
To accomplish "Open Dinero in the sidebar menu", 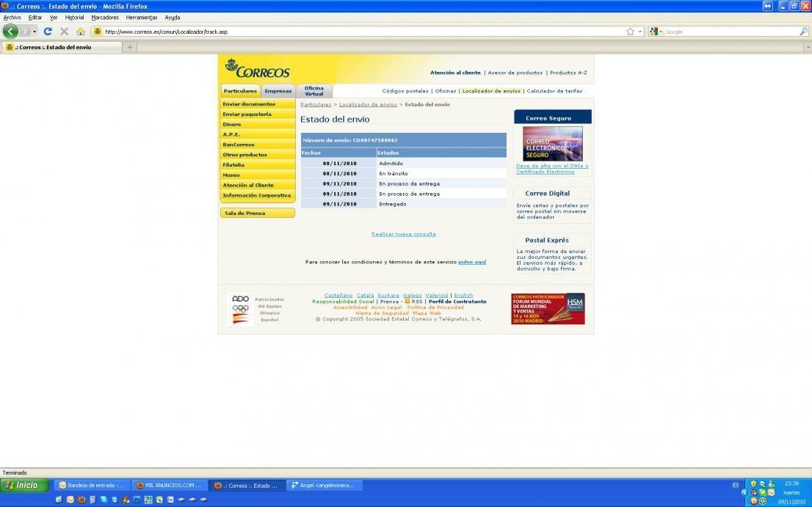I will click(258, 124).
